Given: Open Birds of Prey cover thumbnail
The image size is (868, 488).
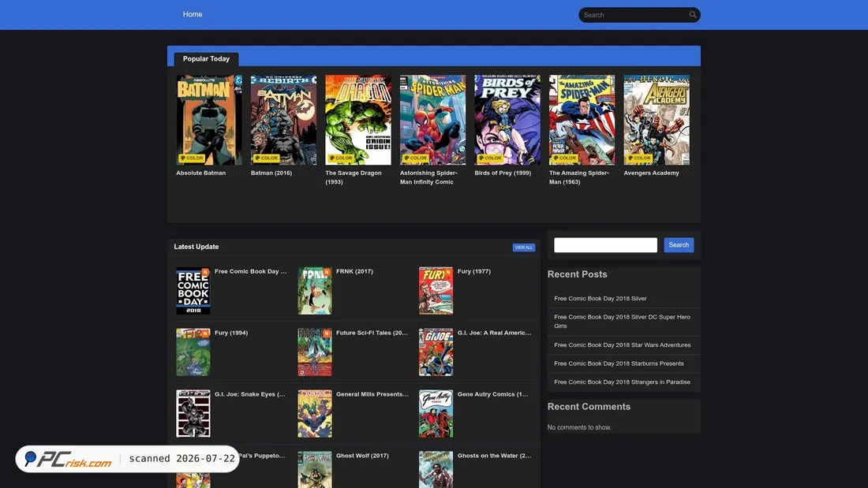Looking at the screenshot, I should (507, 120).
